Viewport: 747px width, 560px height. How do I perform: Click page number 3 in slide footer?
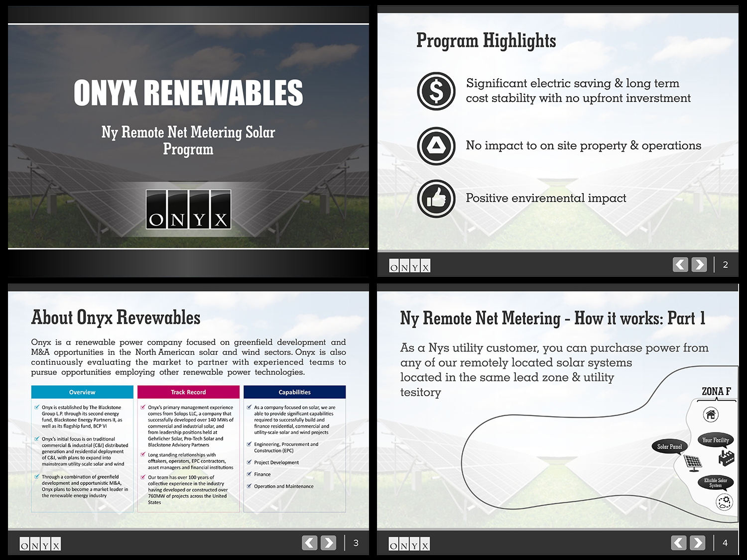click(356, 543)
